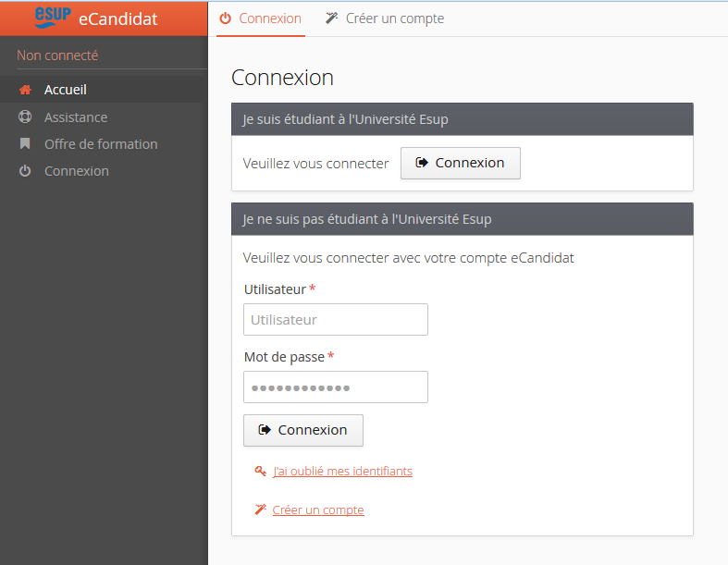Open the J'ai oublié mes identifiants link
Screen dimensions: 728x565
[x=342, y=472]
